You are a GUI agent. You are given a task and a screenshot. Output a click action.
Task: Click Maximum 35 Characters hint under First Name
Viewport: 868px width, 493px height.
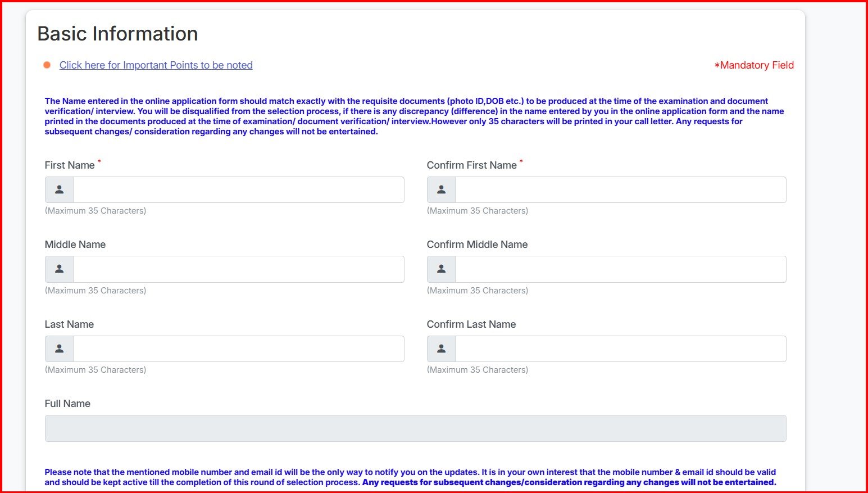tap(96, 211)
